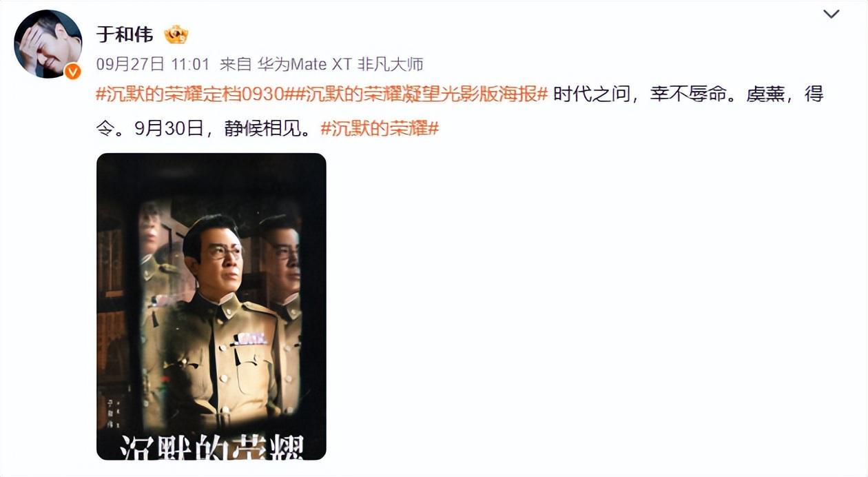Open the 华为Mate XT 非凡大师 source link
This screenshot has height=477, width=868.
340,65
